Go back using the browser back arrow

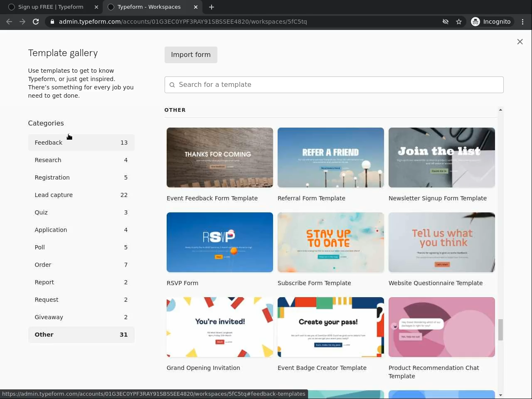coord(9,22)
